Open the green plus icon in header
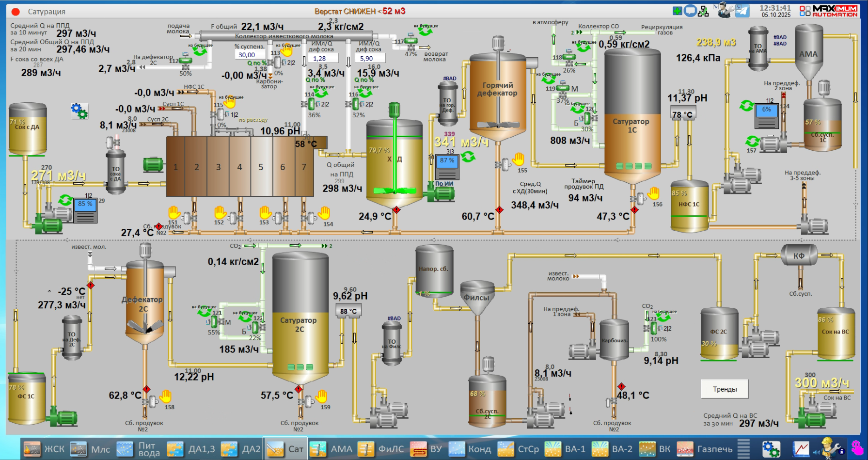Image resolution: width=868 pixels, height=460 pixels. tap(678, 11)
